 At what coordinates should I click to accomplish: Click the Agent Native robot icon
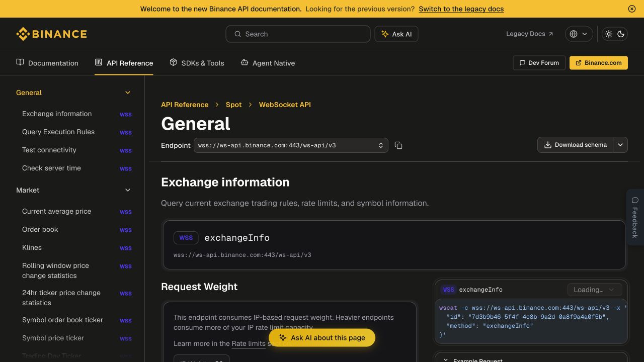pyautogui.click(x=245, y=62)
